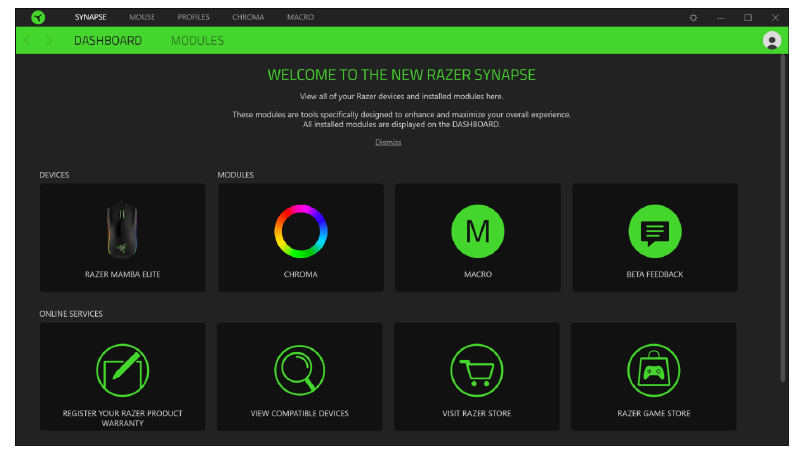
Task: Click the BETA FEEDBACK label
Action: 655,274
